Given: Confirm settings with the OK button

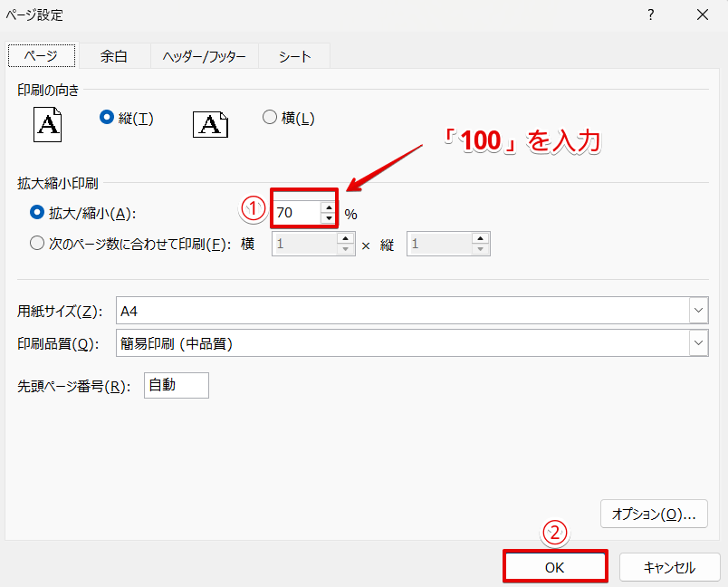Looking at the screenshot, I should point(555,565).
